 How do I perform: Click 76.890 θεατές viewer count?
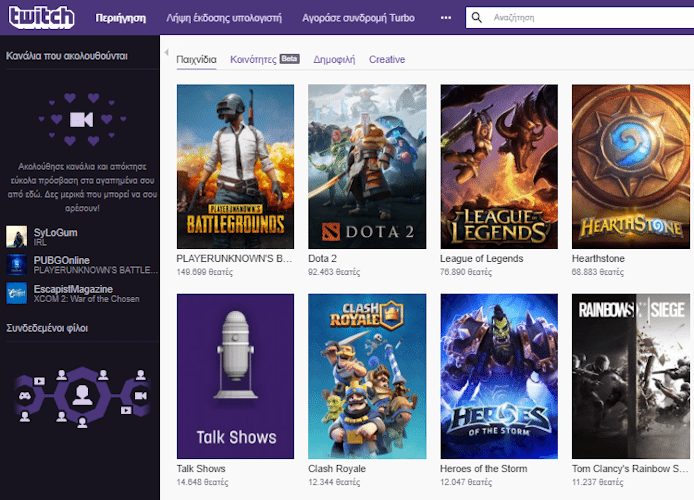(466, 272)
